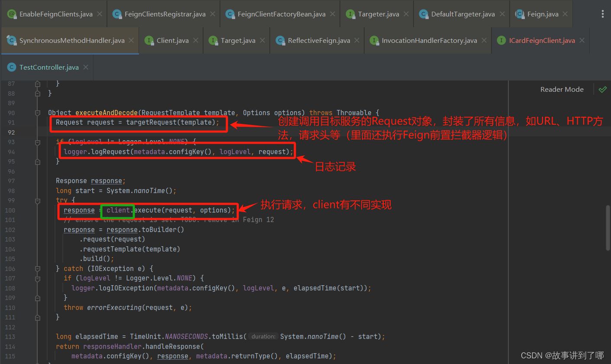Open InvocationHandlerFactory.java tab

tap(429, 40)
